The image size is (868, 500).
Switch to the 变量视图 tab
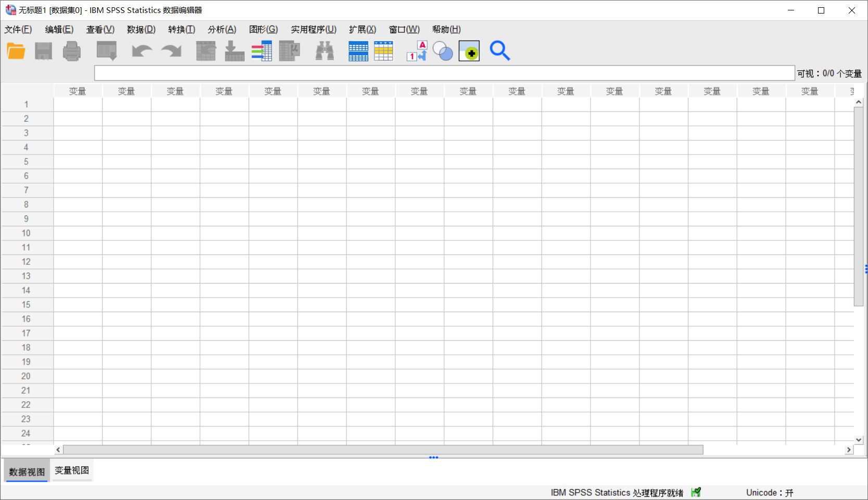pyautogui.click(x=72, y=470)
